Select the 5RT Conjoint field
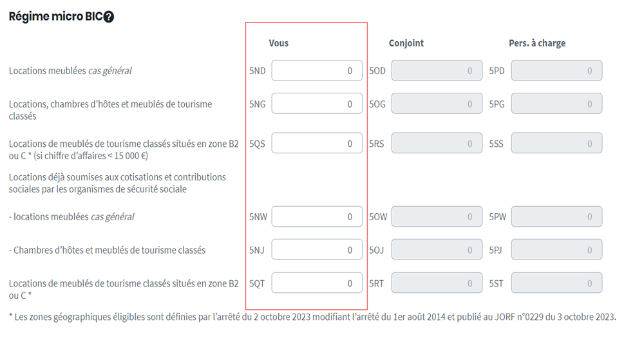The width and height of the screenshot is (644, 340). pyautogui.click(x=437, y=283)
